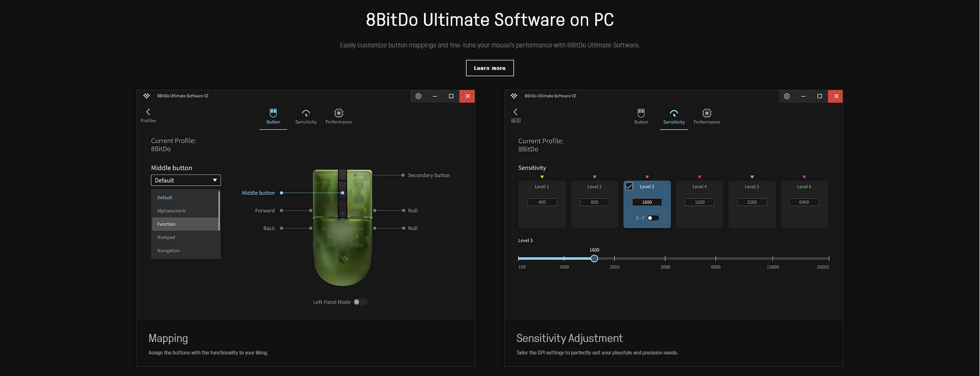Open settings gear in Mapping window
The width and height of the screenshot is (980, 376).
tap(418, 96)
